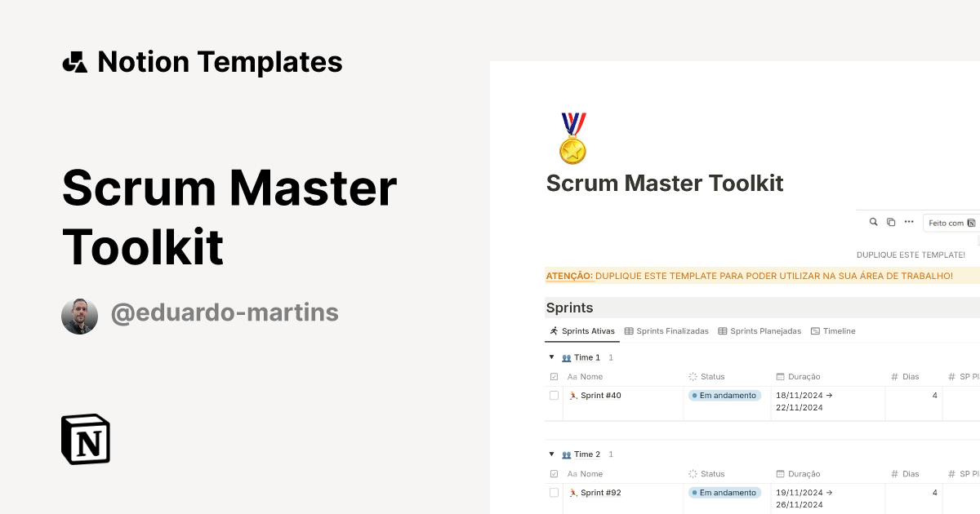Image resolution: width=980 pixels, height=514 pixels.
Task: Click the search magnifier icon
Action: point(873,222)
